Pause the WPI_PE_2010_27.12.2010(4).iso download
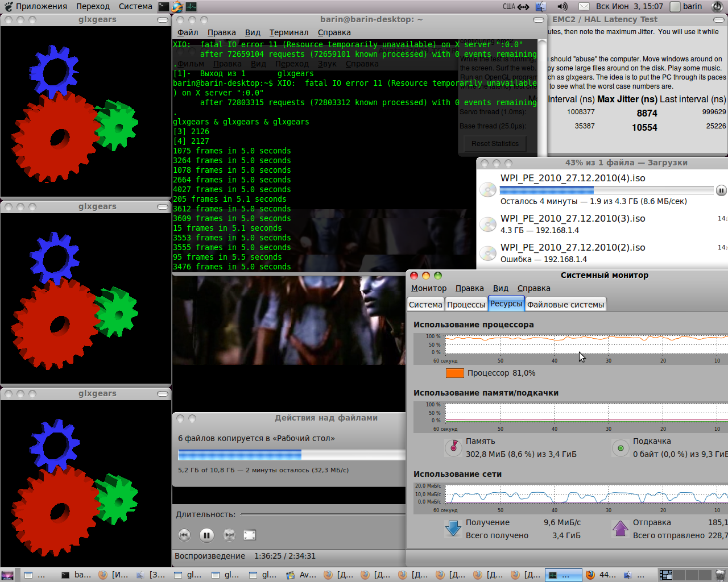The height and width of the screenshot is (582, 728). point(721,190)
